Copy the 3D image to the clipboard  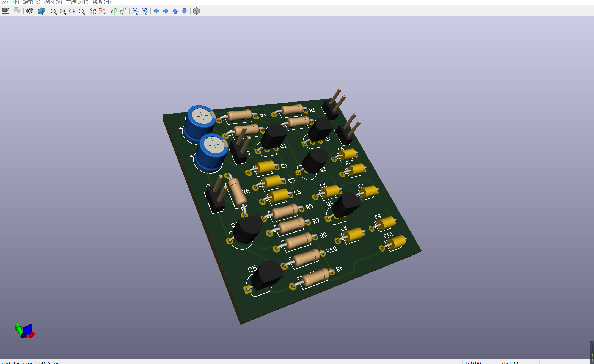click(18, 11)
